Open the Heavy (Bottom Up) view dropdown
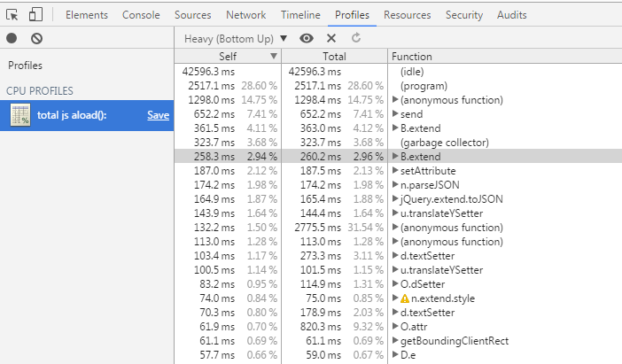 236,38
